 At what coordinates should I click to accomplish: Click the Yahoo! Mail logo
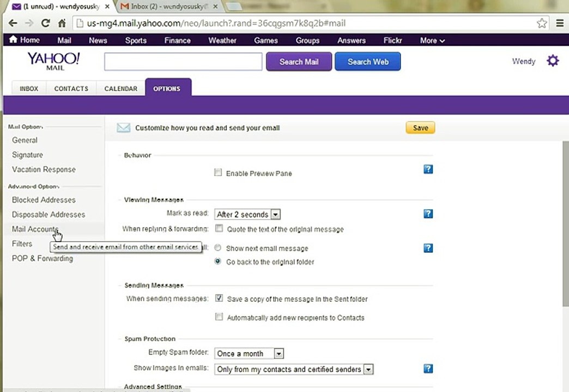(54, 61)
